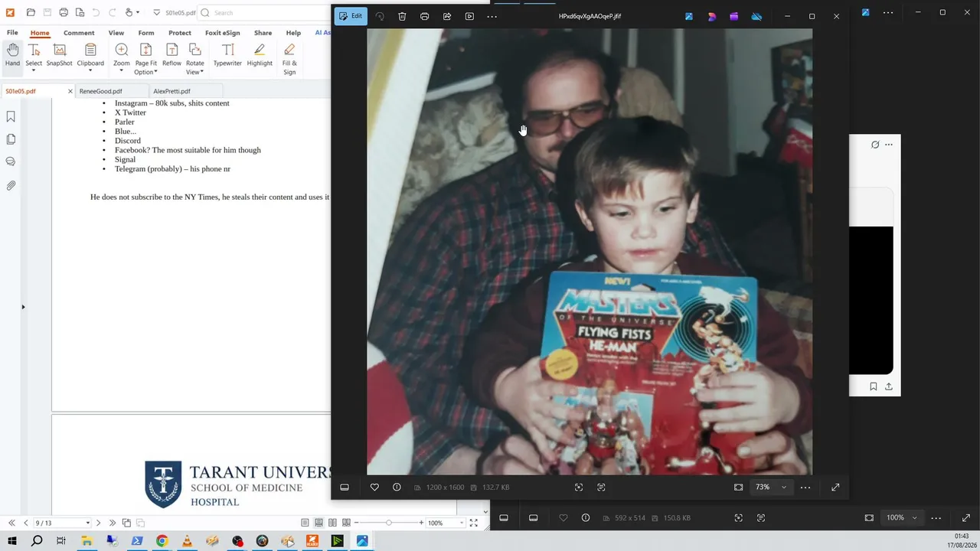Open Customize Quick Access Toolbar arrow in Foxit
The height and width of the screenshot is (551, 980).
(x=156, y=12)
